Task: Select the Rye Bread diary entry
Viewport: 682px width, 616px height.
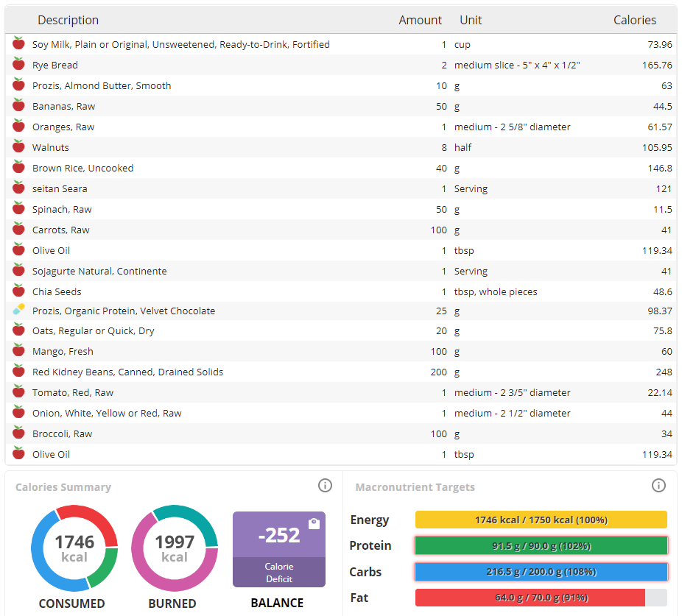Action: click(x=55, y=66)
